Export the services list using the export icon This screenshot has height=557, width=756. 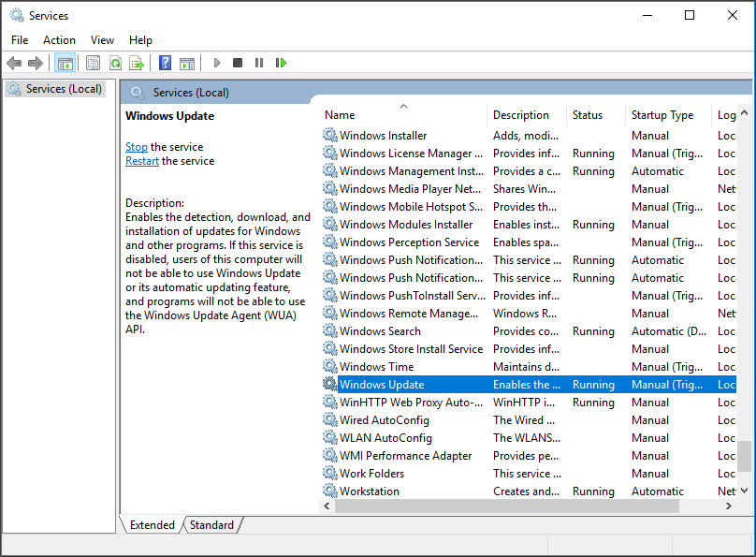[x=137, y=63]
